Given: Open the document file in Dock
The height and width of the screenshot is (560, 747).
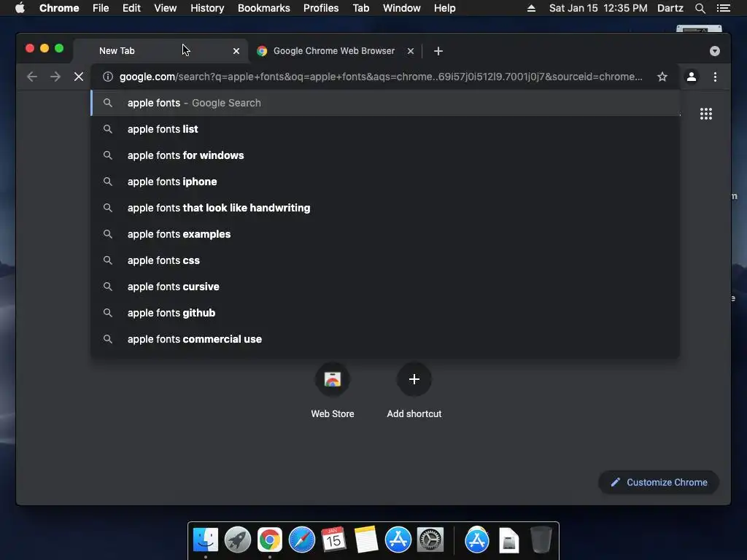Looking at the screenshot, I should pyautogui.click(x=508, y=540).
